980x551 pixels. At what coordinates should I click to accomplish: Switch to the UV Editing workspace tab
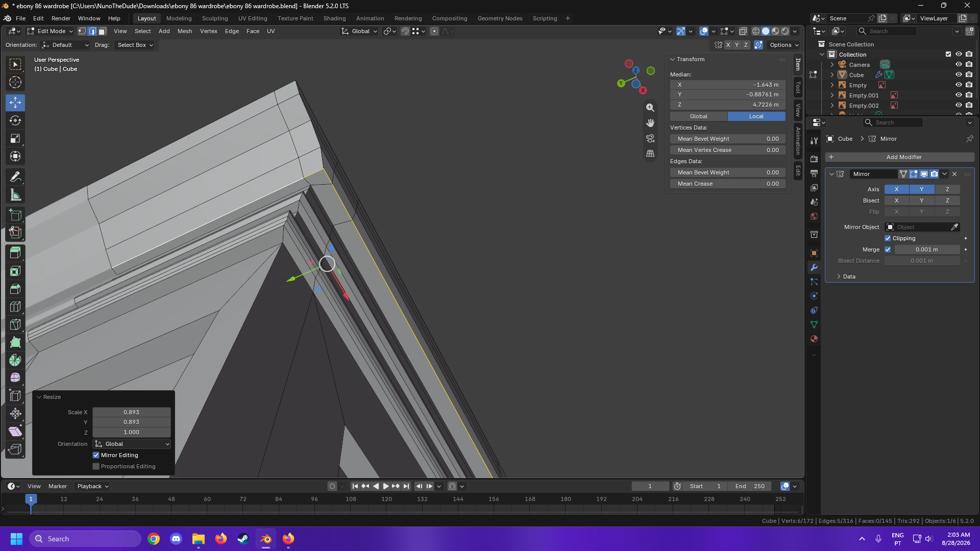pyautogui.click(x=253, y=18)
